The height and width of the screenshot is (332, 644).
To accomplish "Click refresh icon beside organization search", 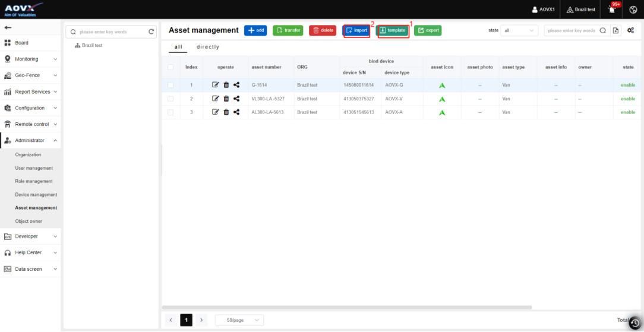I will click(151, 31).
